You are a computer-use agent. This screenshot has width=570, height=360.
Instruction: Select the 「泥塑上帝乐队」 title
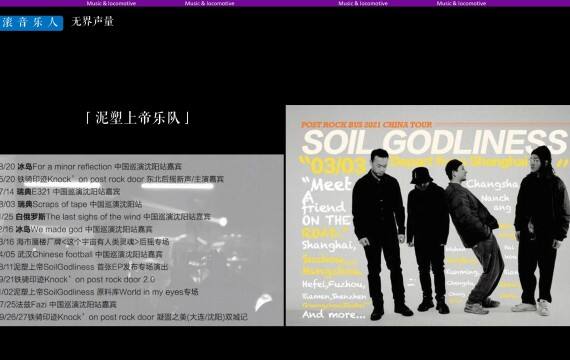pyautogui.click(x=137, y=117)
